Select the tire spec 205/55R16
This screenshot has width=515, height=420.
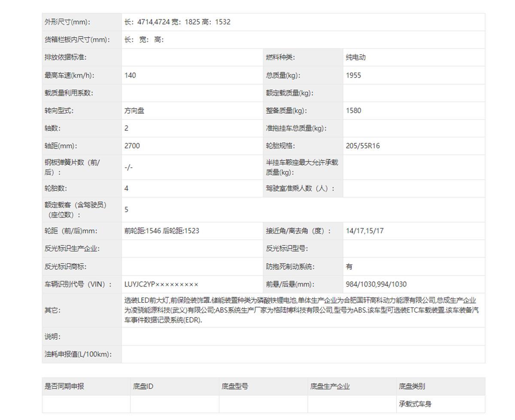tap(363, 145)
